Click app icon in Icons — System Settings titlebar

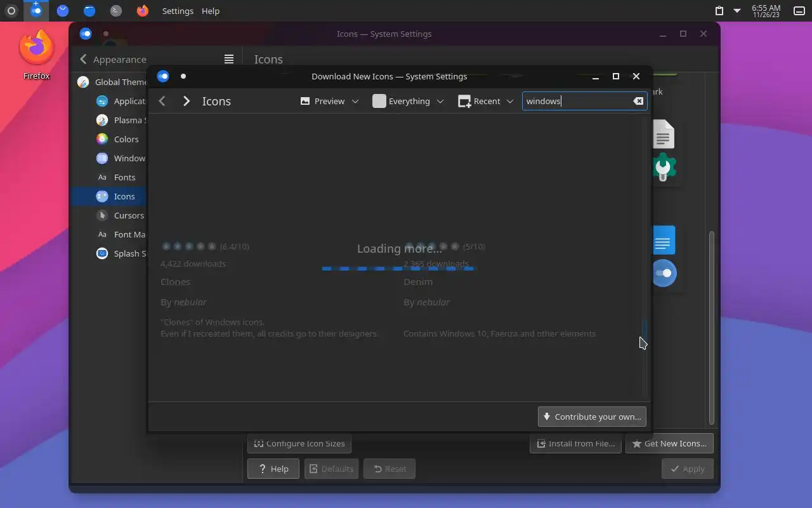coord(86,34)
